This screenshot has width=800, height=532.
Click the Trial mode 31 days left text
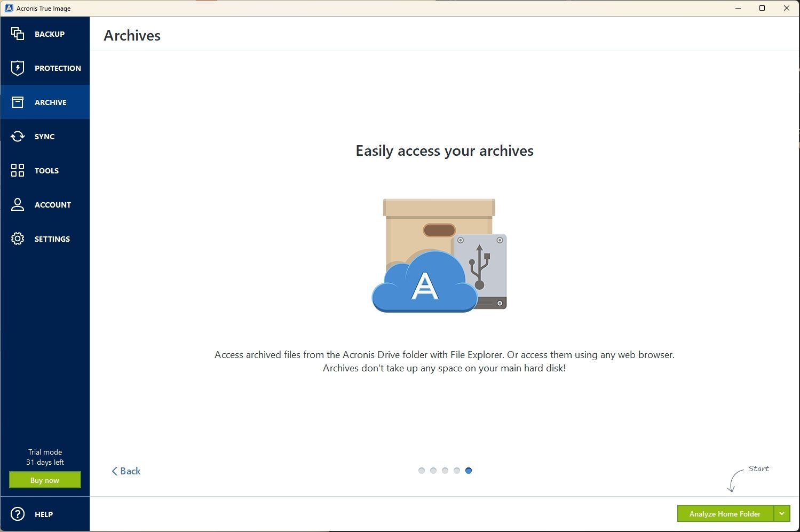point(45,457)
